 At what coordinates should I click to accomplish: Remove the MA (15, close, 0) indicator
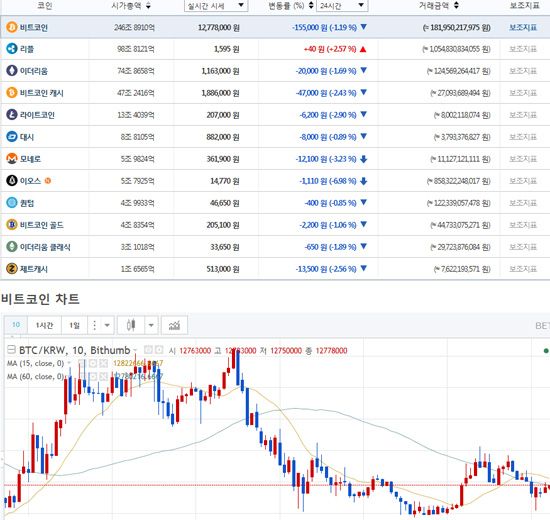click(x=103, y=363)
